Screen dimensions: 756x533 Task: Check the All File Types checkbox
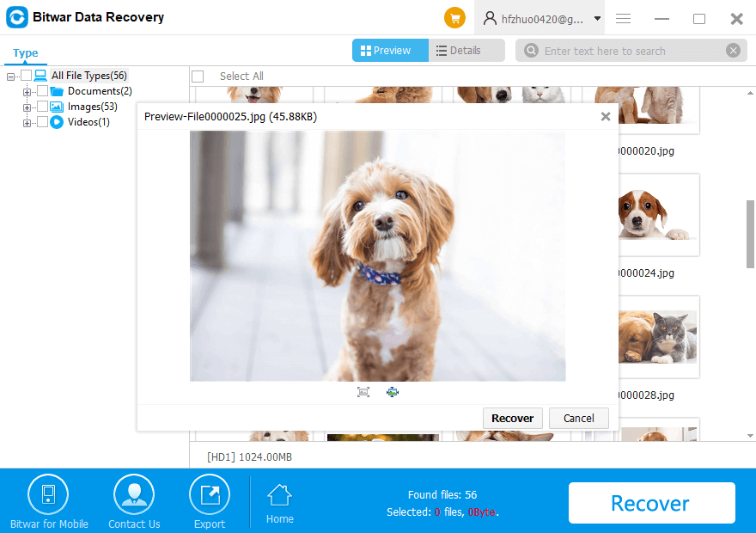tap(26, 76)
